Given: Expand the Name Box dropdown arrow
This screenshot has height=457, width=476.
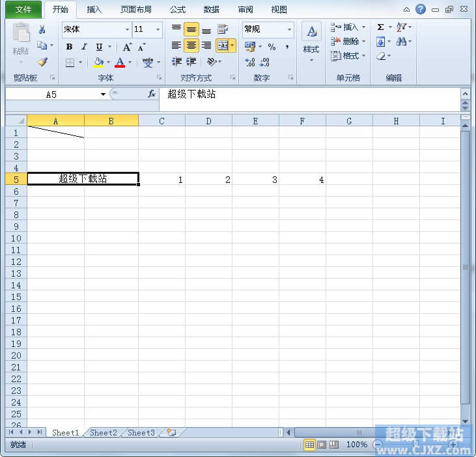Looking at the screenshot, I should pyautogui.click(x=104, y=94).
